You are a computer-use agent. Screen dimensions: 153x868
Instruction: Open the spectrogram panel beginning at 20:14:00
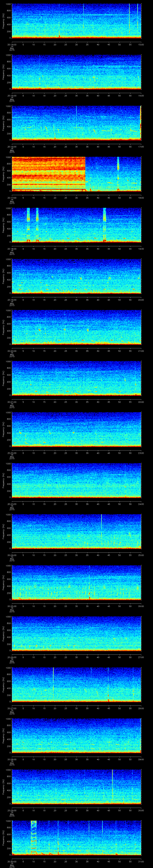pos(76,21)
